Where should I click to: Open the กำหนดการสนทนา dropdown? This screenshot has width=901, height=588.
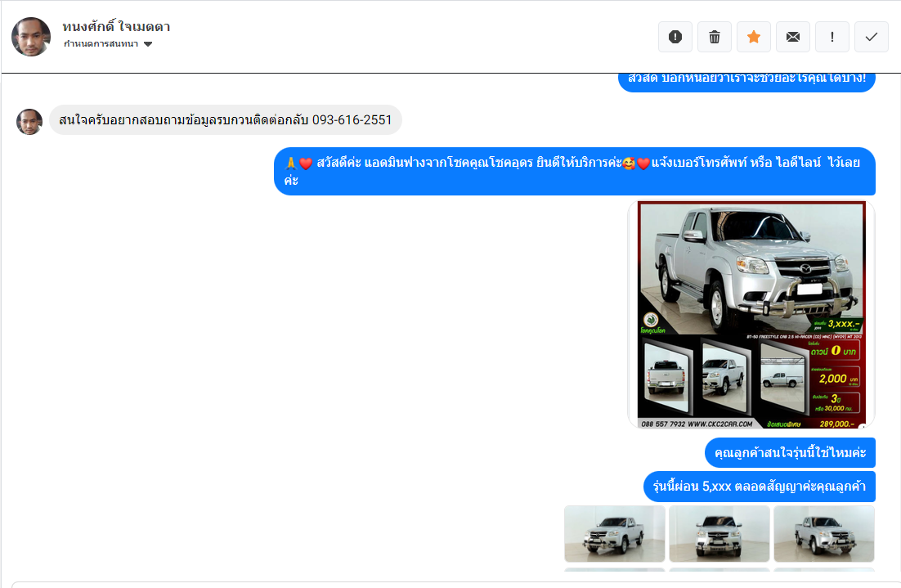[108, 44]
